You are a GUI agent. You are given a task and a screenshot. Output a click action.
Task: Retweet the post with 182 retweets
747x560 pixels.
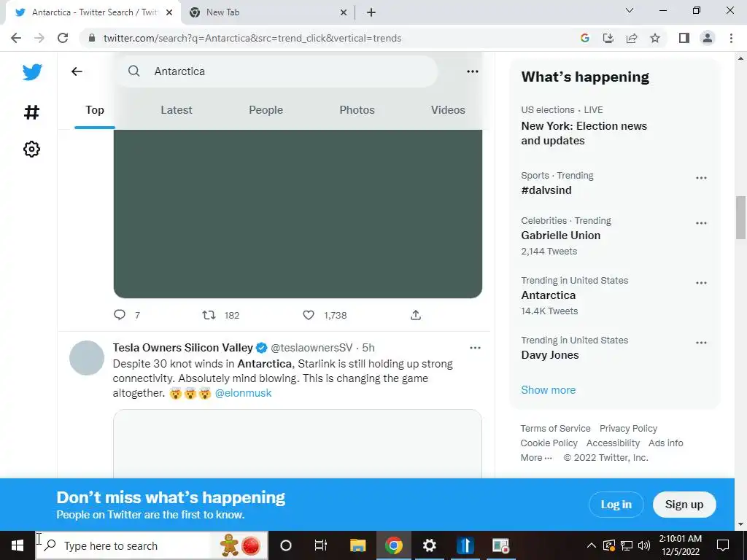[209, 315]
